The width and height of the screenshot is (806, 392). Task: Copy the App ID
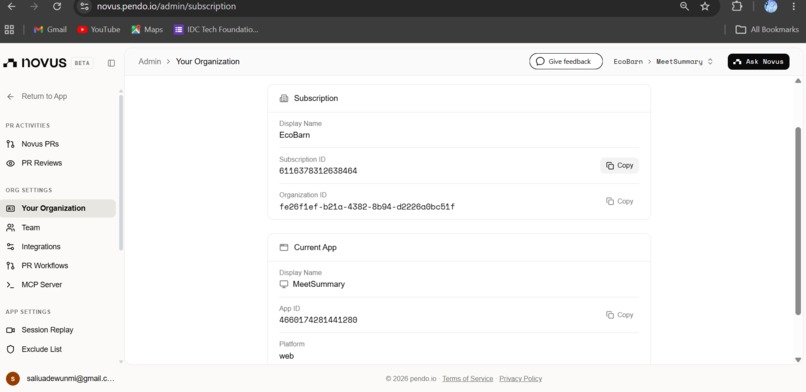click(619, 315)
